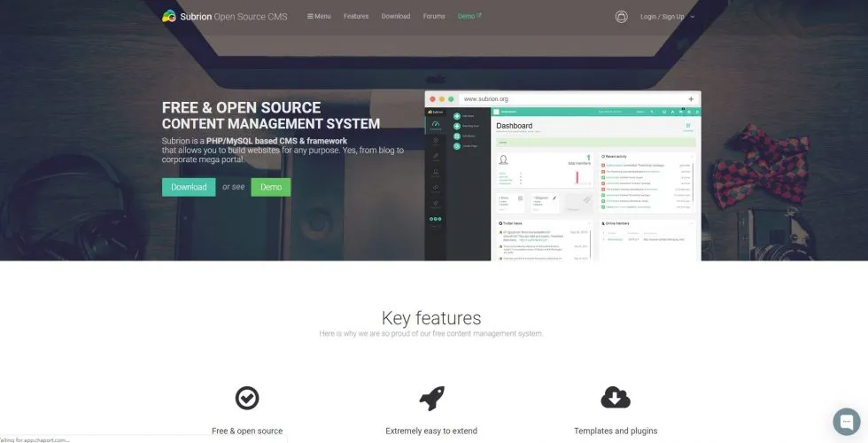Click the www.subrion.org address in mockup

tap(485, 98)
